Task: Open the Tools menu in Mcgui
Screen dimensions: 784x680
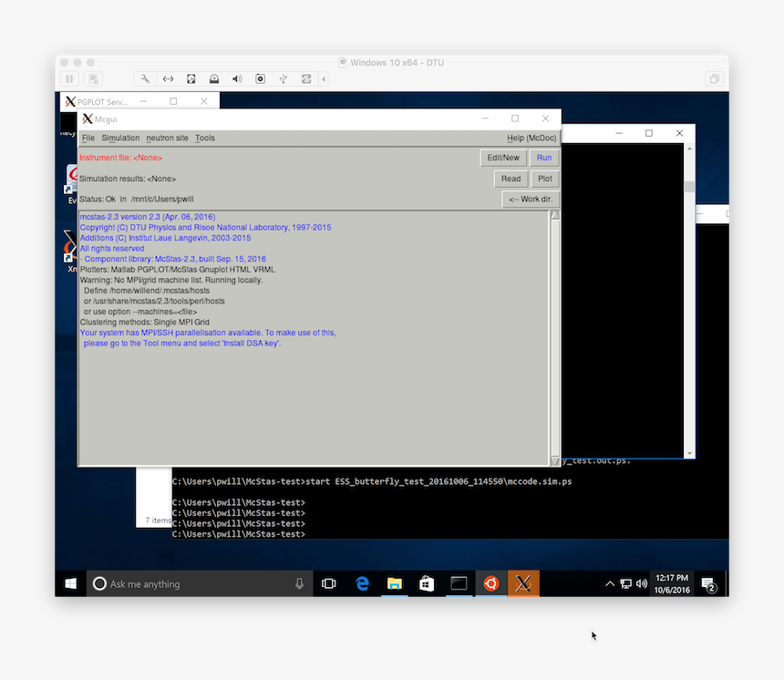Action: [x=205, y=139]
